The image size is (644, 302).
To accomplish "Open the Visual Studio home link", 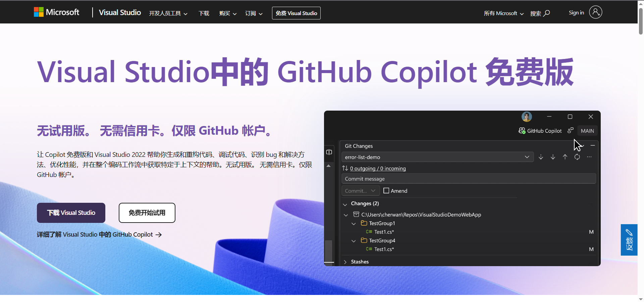I will click(x=120, y=12).
